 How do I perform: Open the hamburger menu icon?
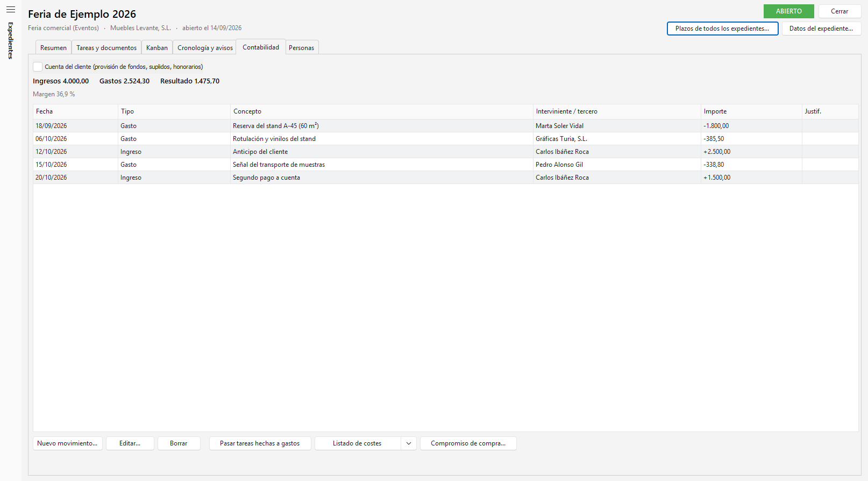click(10, 10)
